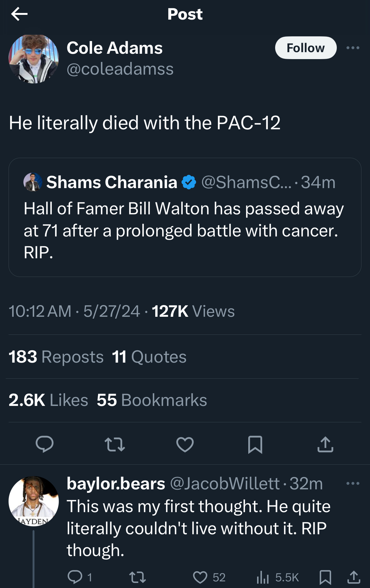
Task: Repost the main post
Action: point(115,444)
